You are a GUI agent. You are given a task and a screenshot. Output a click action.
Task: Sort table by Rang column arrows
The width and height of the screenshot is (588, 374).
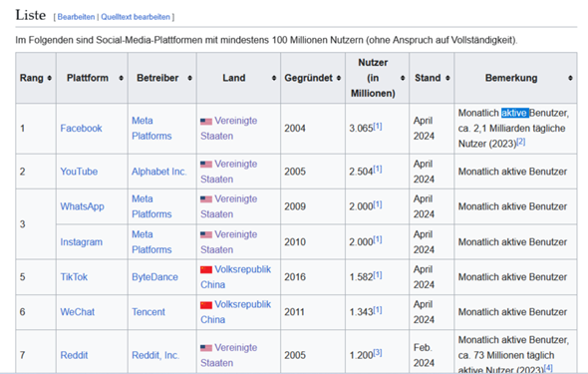point(49,78)
